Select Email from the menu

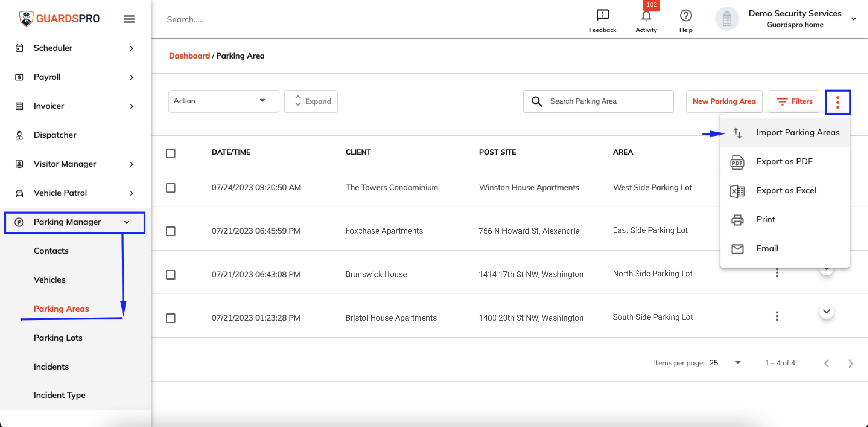[x=785, y=249]
